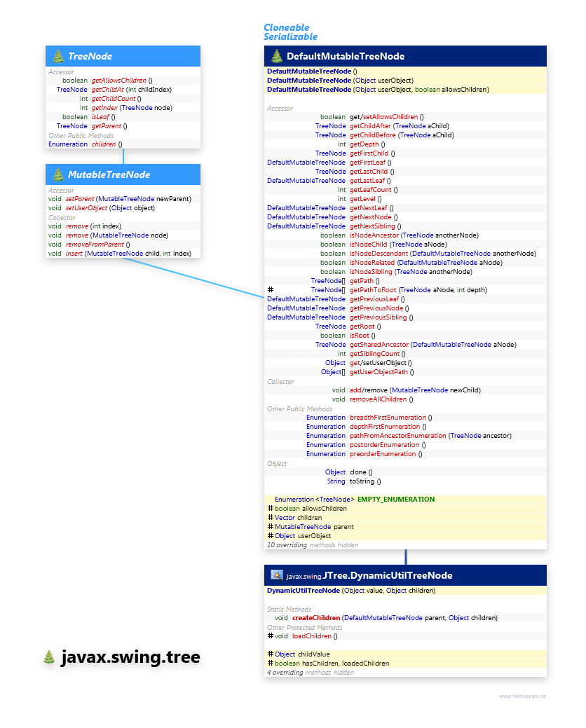Click the tree icon in TreeNode header
586x728 pixels.
click(x=58, y=56)
